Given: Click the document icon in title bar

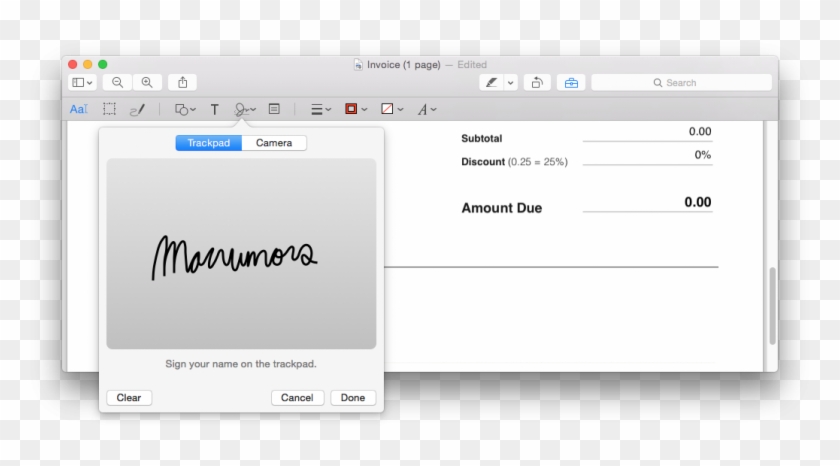Looking at the screenshot, I should pos(358,65).
